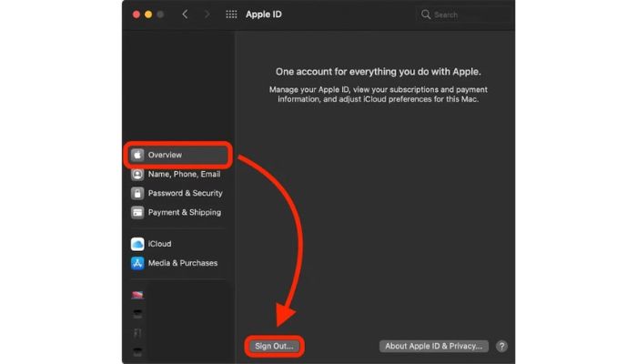Open Media & Purchases section
The width and height of the screenshot is (637, 364).
175,263
